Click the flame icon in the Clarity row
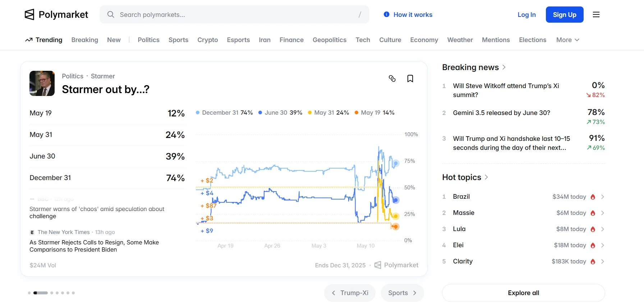 tap(593, 261)
